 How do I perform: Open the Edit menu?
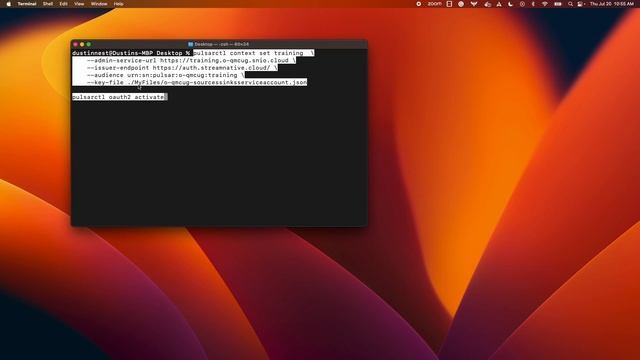tap(63, 4)
